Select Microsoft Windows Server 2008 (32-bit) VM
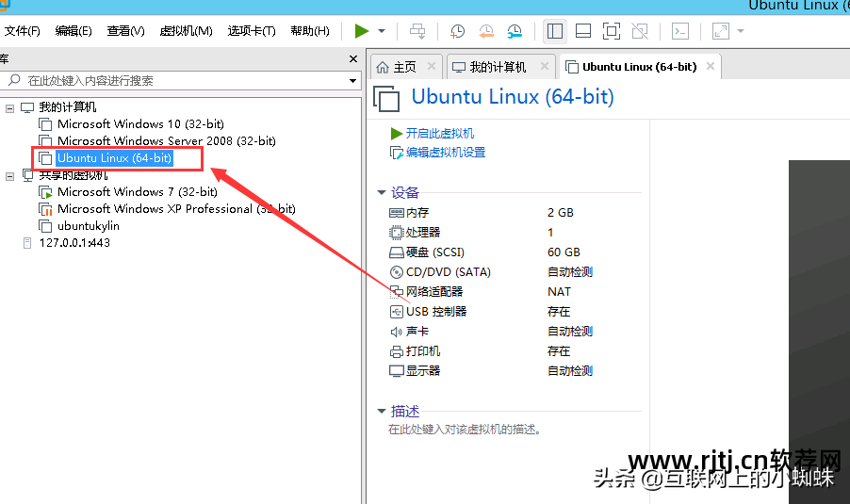850x504 pixels. [x=167, y=141]
